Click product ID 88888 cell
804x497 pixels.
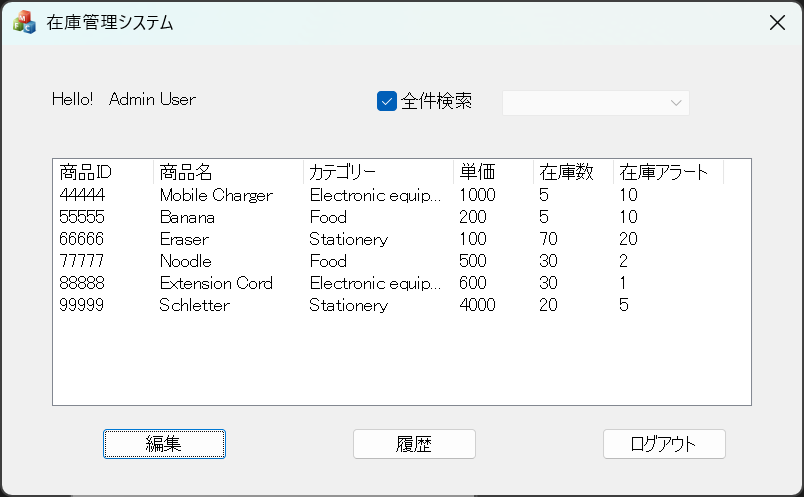pyautogui.click(x=82, y=283)
